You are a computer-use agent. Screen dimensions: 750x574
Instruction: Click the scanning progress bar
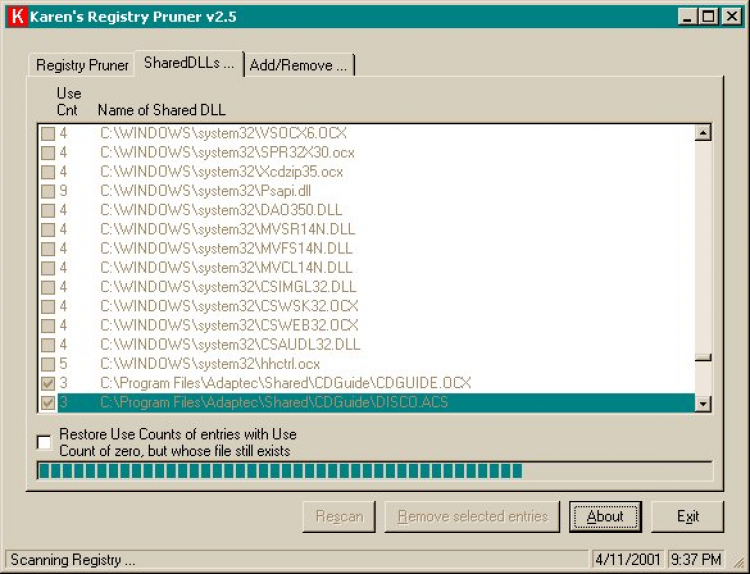(375, 471)
